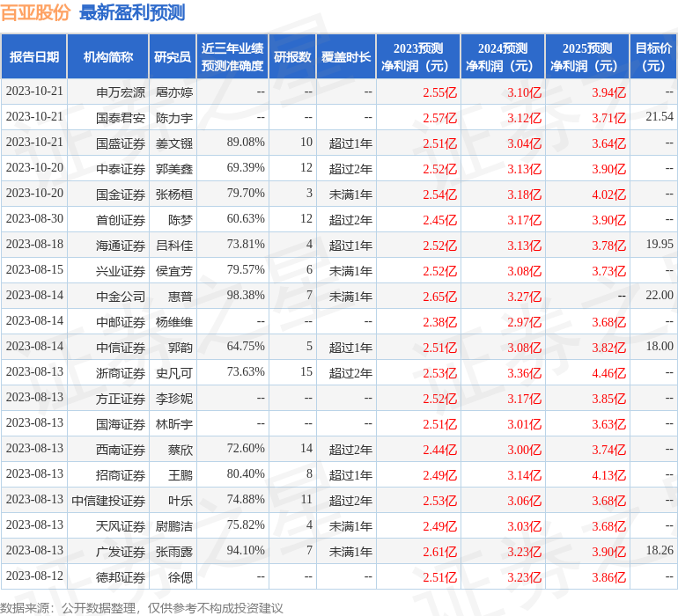Click target price 18.00
This screenshot has height=616, width=678.
point(660,346)
